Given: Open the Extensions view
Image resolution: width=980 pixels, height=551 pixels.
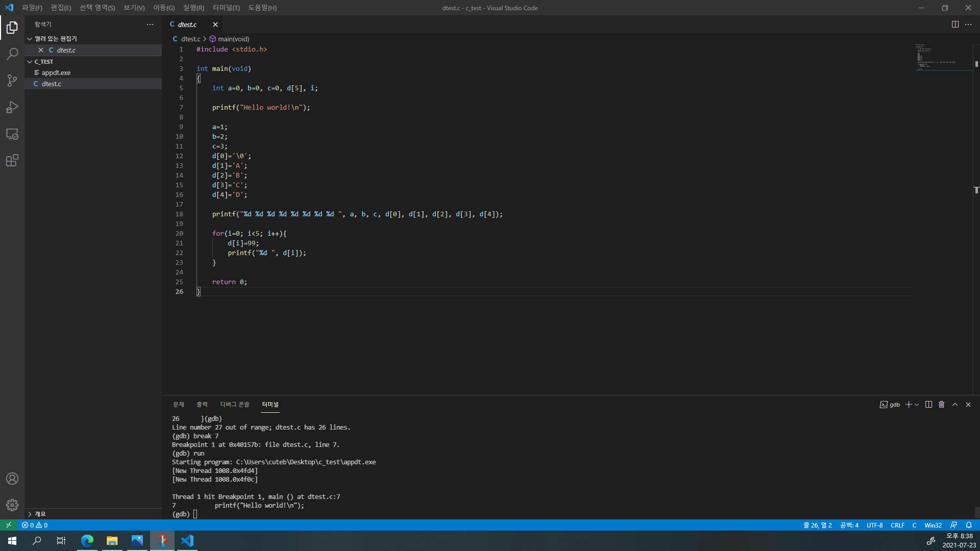Looking at the screenshot, I should pyautogui.click(x=12, y=161).
